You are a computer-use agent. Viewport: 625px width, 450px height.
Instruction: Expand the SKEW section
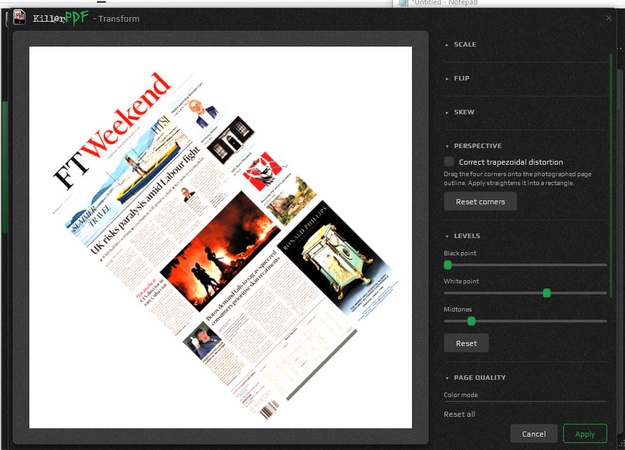[460, 112]
